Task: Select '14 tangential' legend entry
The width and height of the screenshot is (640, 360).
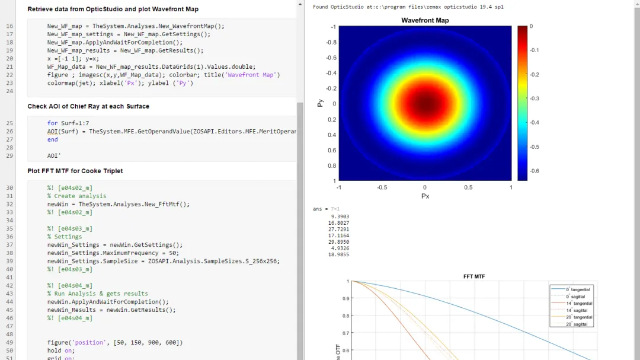Action: click(x=571, y=303)
